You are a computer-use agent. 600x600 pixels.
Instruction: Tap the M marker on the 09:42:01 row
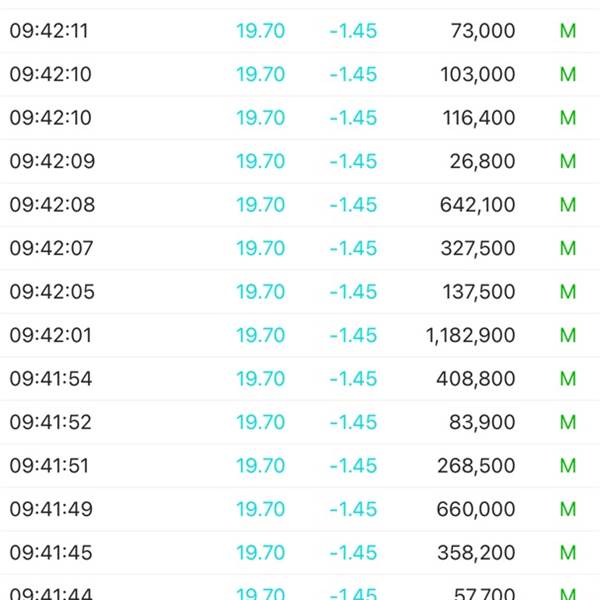(568, 335)
